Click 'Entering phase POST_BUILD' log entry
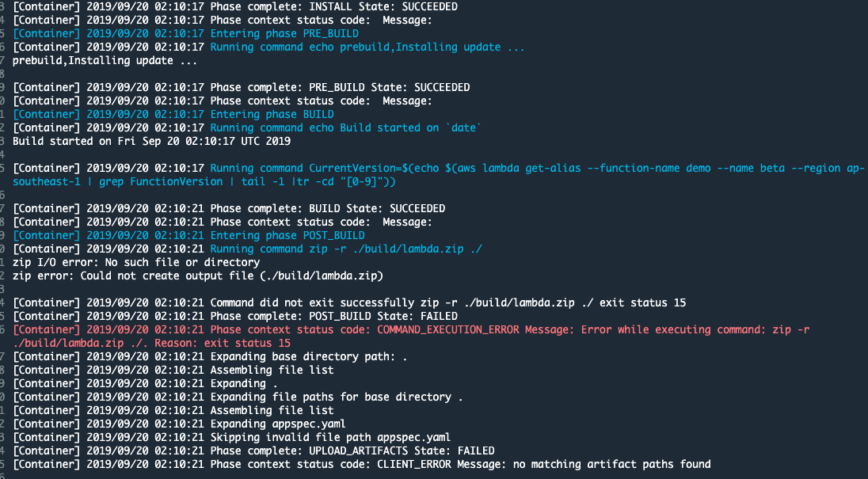This screenshot has height=479, width=868. point(188,236)
